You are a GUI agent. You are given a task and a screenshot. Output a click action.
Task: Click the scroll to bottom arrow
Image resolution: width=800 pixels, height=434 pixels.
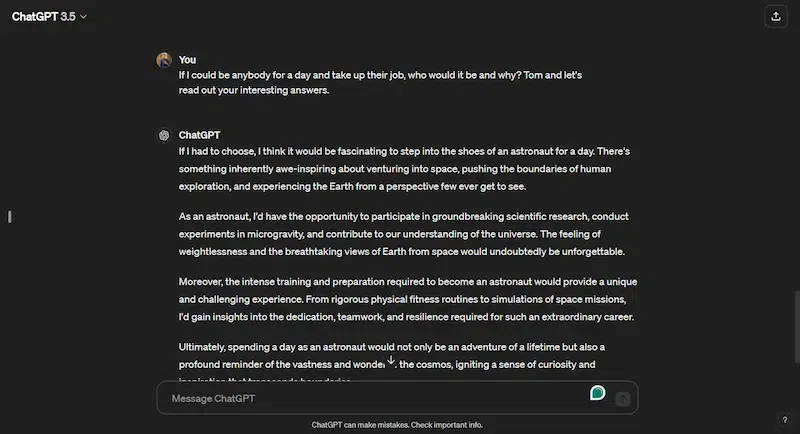pos(391,360)
